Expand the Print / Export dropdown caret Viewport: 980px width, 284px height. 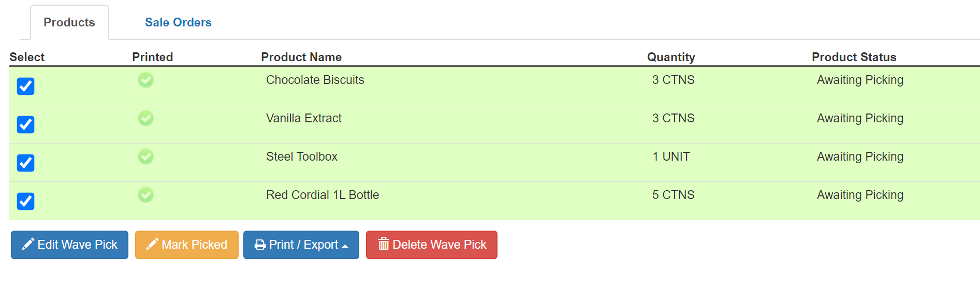click(345, 246)
